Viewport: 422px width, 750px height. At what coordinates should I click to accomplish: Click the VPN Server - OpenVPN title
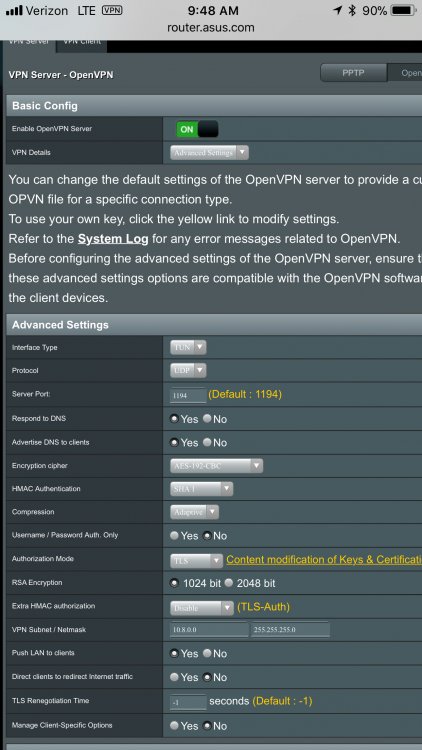point(61,75)
